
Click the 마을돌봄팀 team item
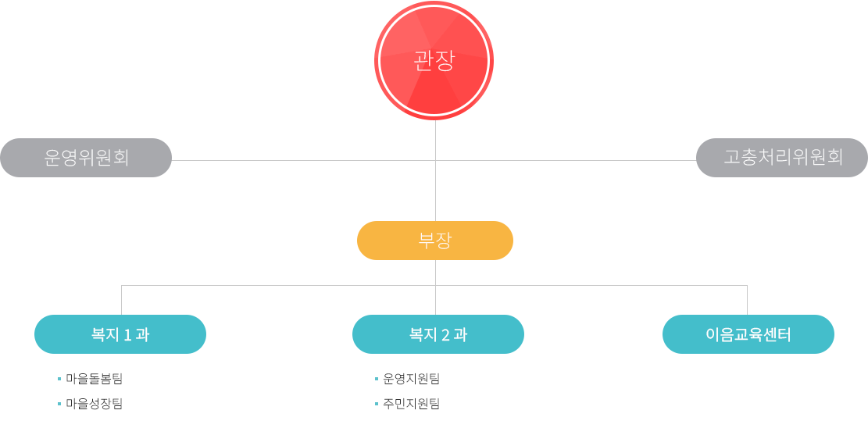click(x=94, y=380)
